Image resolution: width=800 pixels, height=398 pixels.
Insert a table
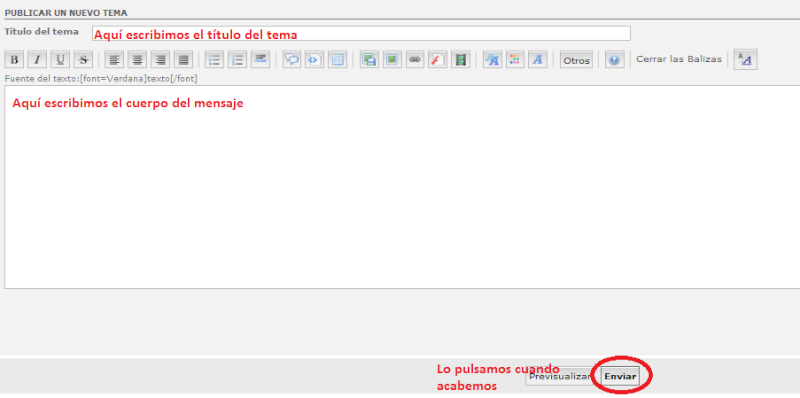[337, 60]
